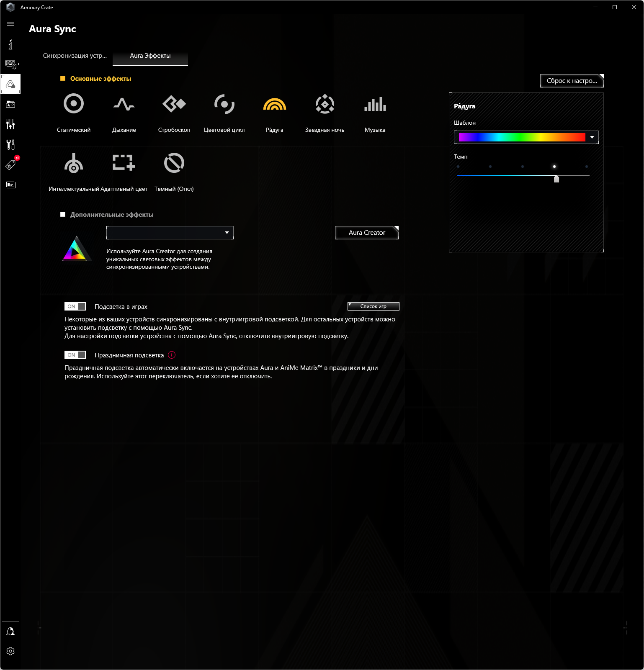644x670 pixels.
Task: Open Settings gear in sidebar
Action: 10,651
